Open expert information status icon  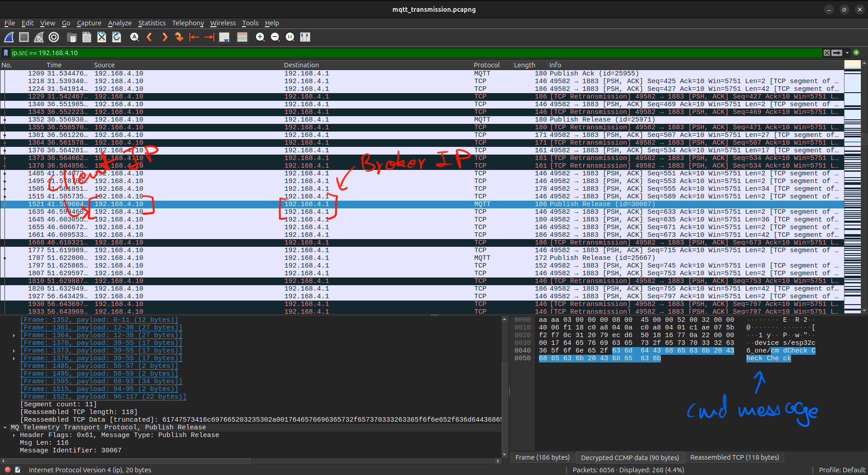pos(8,470)
